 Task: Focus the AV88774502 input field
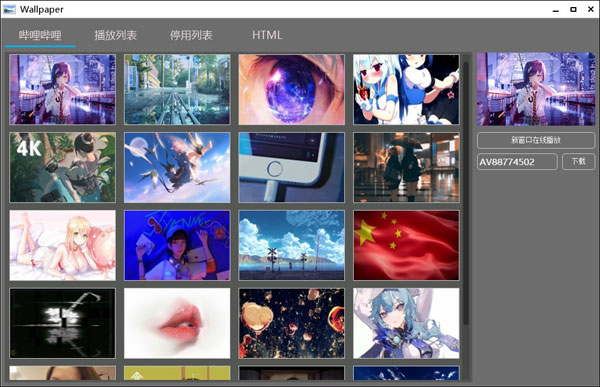(517, 162)
